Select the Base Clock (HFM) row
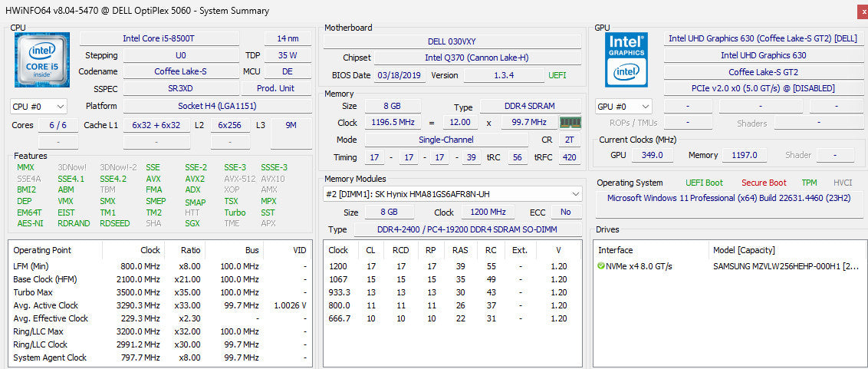The width and height of the screenshot is (868, 369). (x=160, y=279)
